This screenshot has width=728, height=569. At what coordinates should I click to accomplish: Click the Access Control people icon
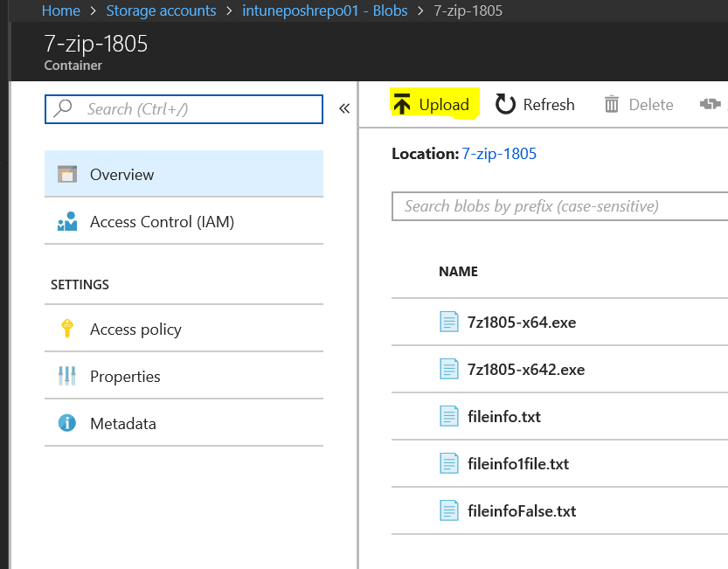tap(67, 221)
